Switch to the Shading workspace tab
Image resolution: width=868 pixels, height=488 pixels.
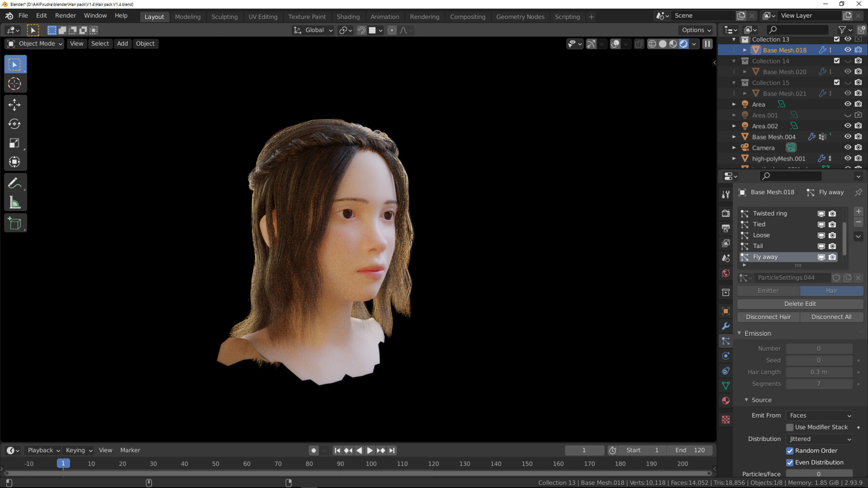tap(348, 16)
